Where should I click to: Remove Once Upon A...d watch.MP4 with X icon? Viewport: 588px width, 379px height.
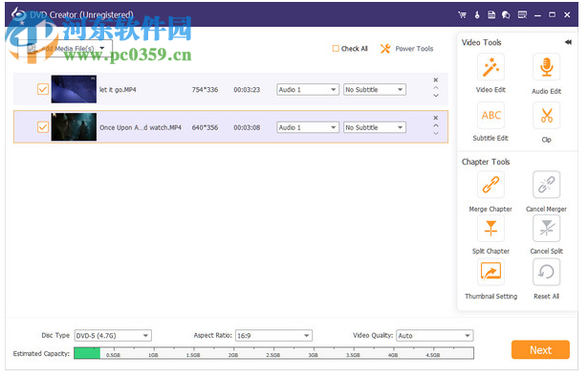(x=436, y=118)
